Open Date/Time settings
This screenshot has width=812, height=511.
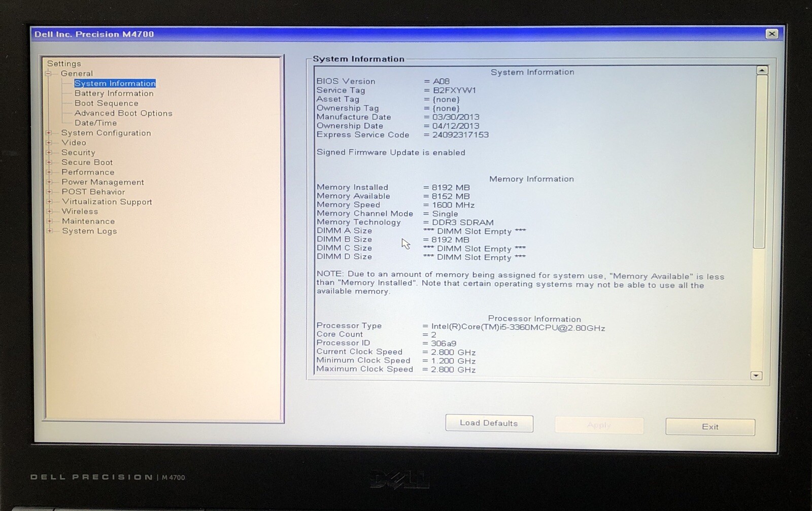(x=95, y=123)
